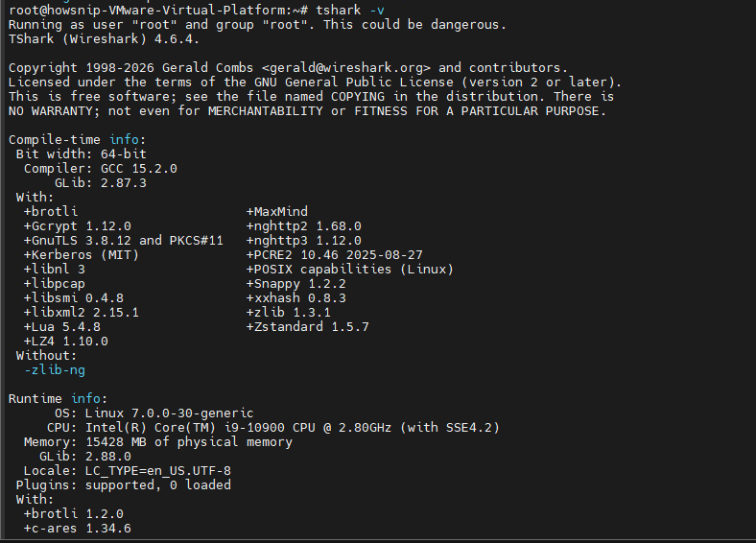The height and width of the screenshot is (543, 756).
Task: Click the '+MaxMind' entry
Action: (276, 212)
